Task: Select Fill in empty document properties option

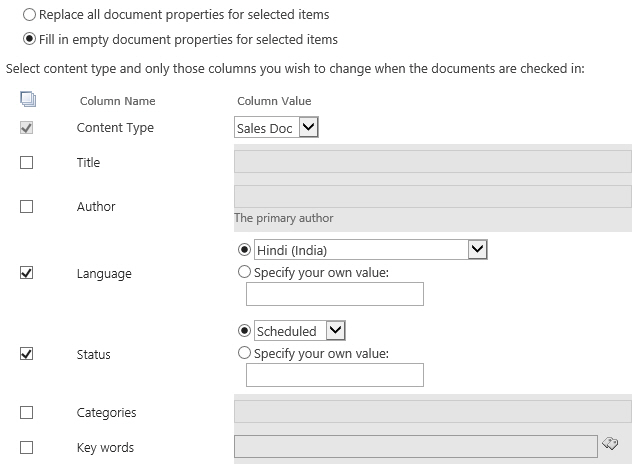Action: click(29, 39)
